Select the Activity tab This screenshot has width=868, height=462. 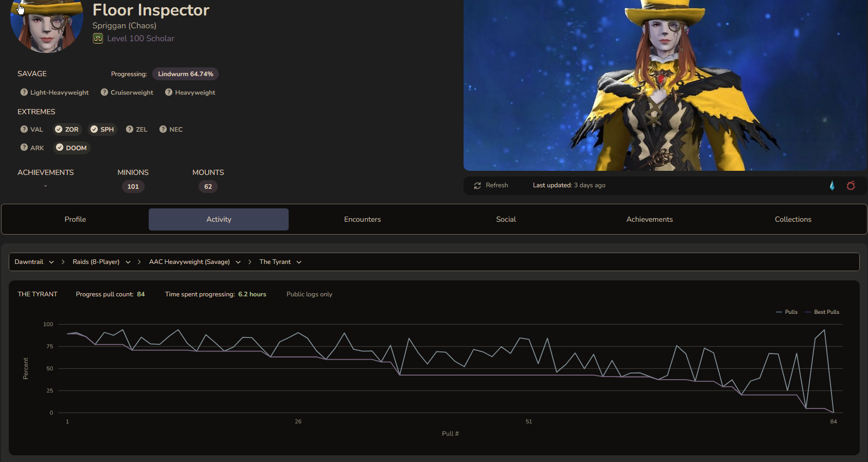[x=219, y=219]
